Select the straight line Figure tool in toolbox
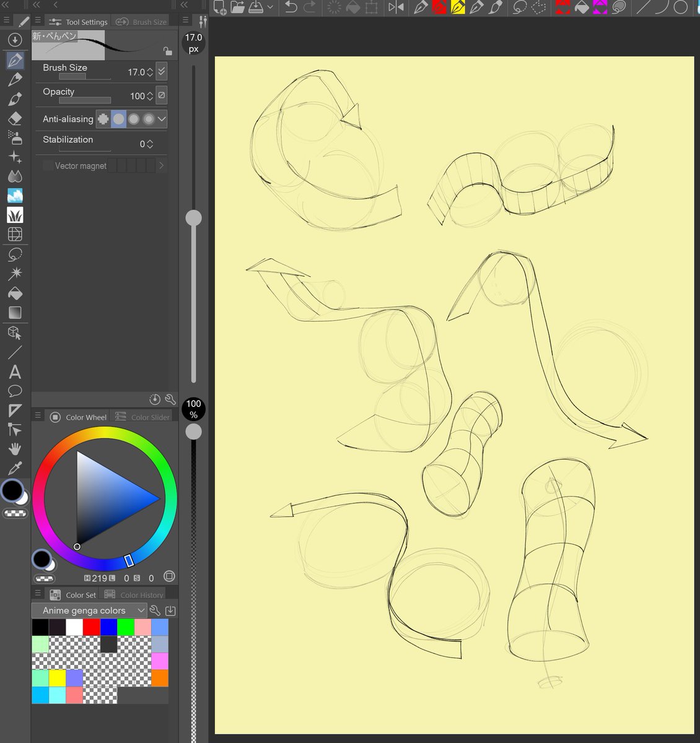This screenshot has height=743, width=700. (15, 352)
